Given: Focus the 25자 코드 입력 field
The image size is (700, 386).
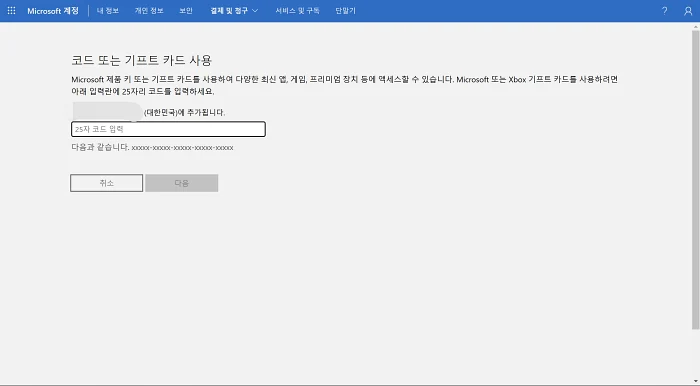Looking at the screenshot, I should pos(168,129).
